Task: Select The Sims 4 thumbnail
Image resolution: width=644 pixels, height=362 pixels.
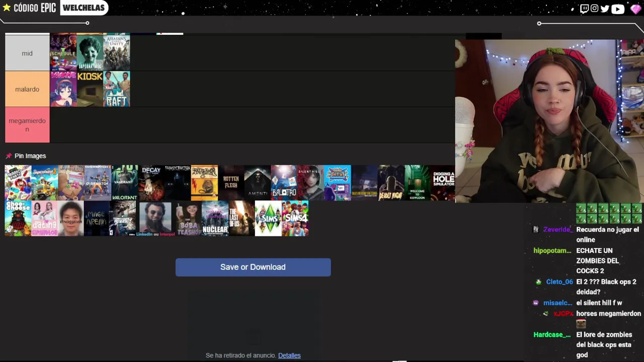Action: click(295, 219)
